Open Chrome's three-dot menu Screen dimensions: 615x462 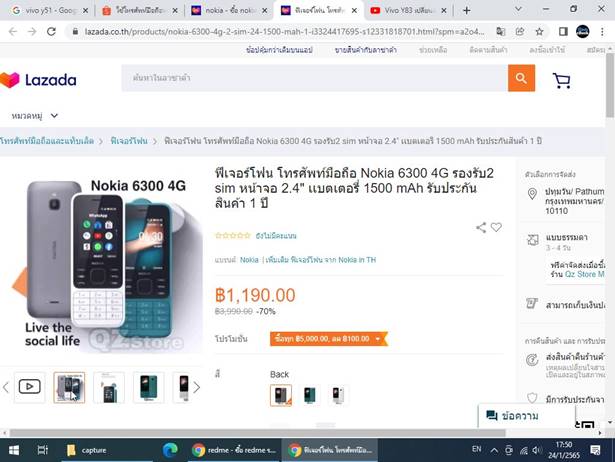[x=602, y=32]
